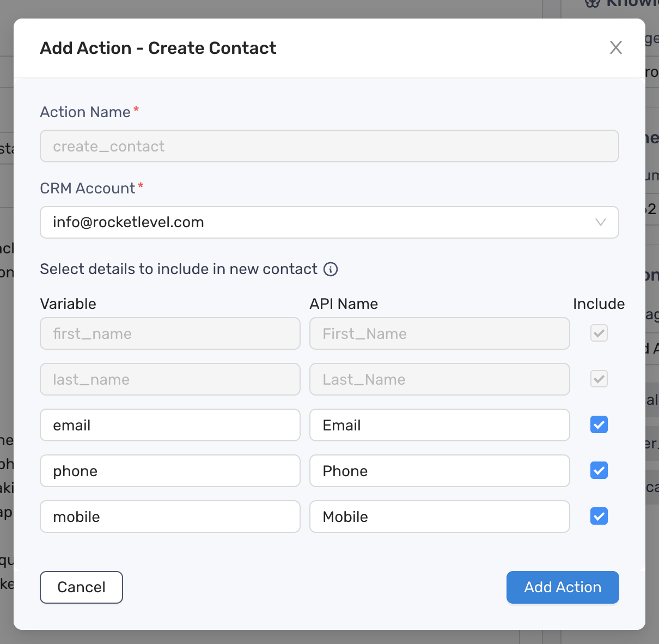Click the first_name Include checkbox

coord(599,333)
